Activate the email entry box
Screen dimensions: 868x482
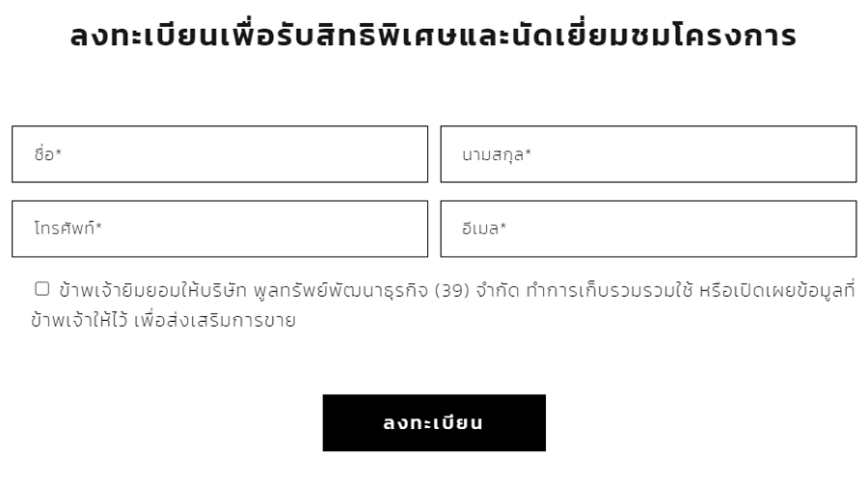[x=648, y=228]
